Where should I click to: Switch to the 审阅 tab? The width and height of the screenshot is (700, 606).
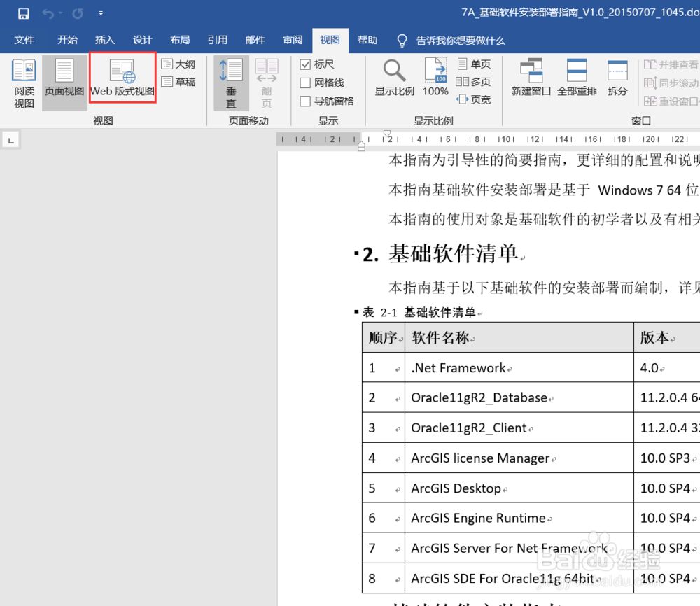tap(293, 40)
